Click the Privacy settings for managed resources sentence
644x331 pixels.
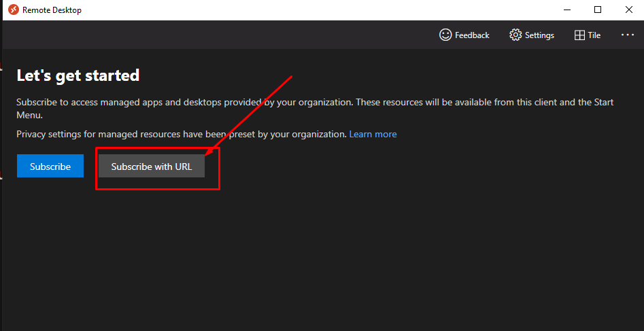tap(182, 135)
